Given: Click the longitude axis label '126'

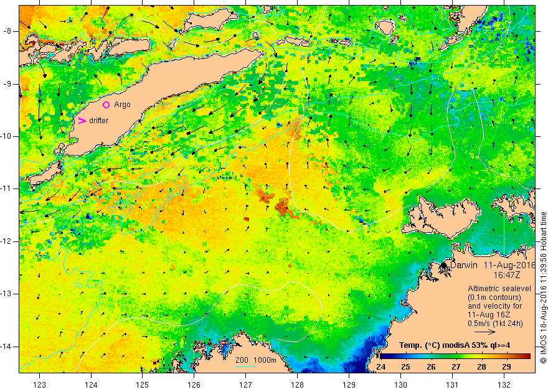Looking at the screenshot, I should pos(194,385).
